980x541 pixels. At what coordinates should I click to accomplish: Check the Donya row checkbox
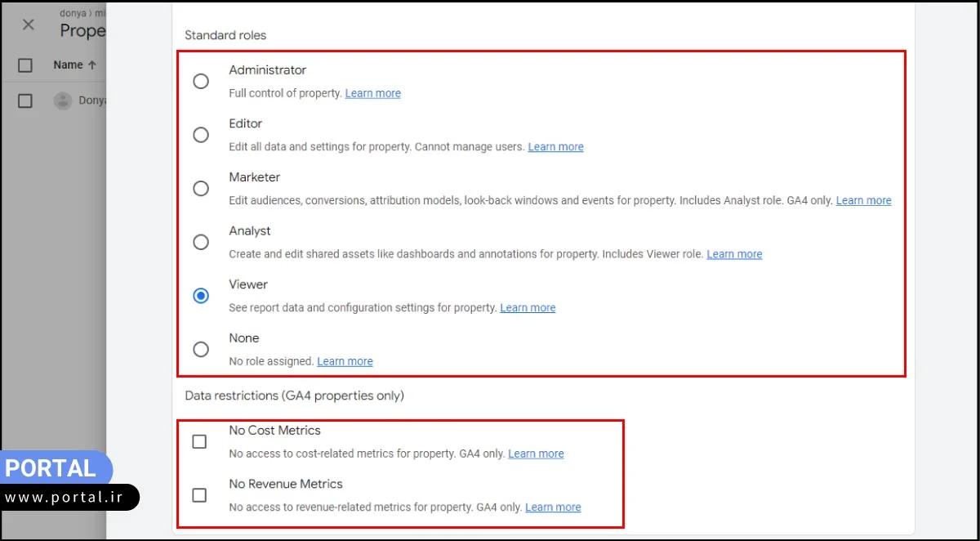pos(25,101)
